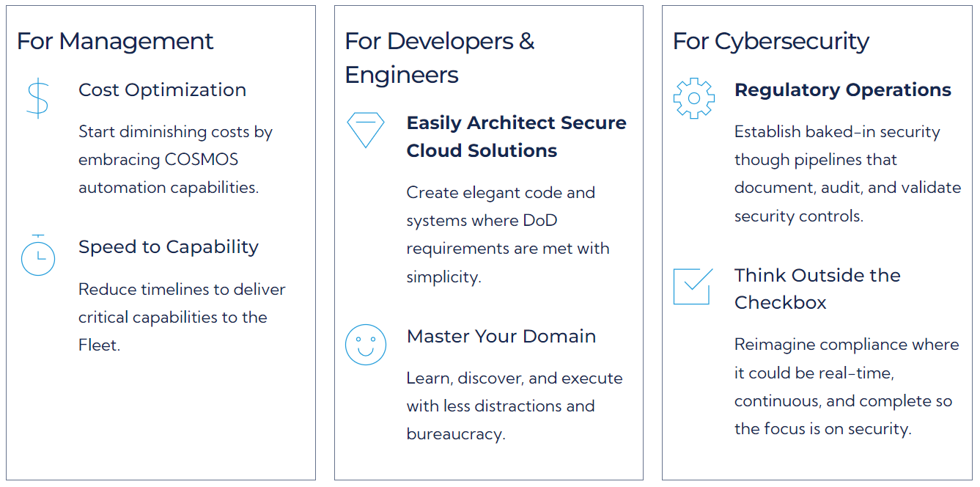Select the 'For Cybersecurity' card heading
Image resolution: width=980 pixels, height=487 pixels.
771,41
